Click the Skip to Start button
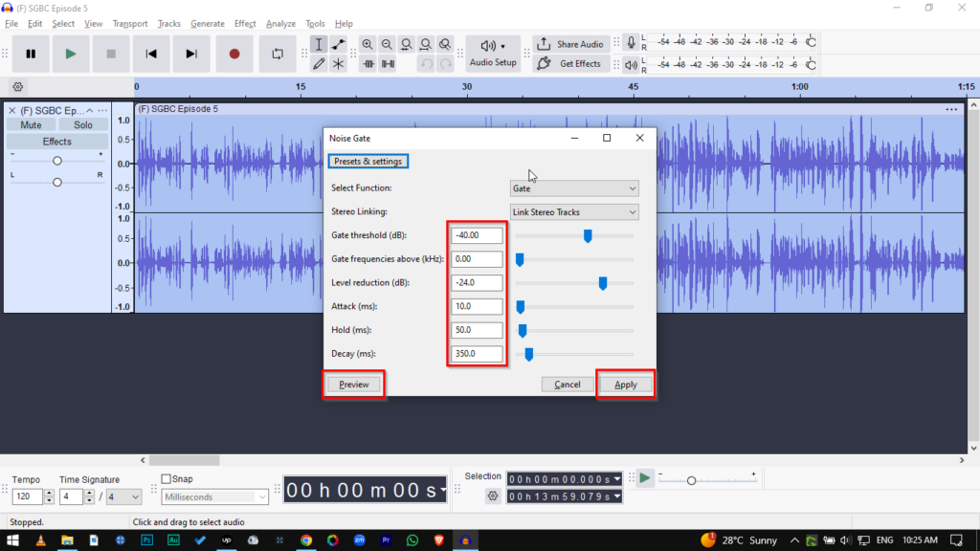 click(151, 55)
